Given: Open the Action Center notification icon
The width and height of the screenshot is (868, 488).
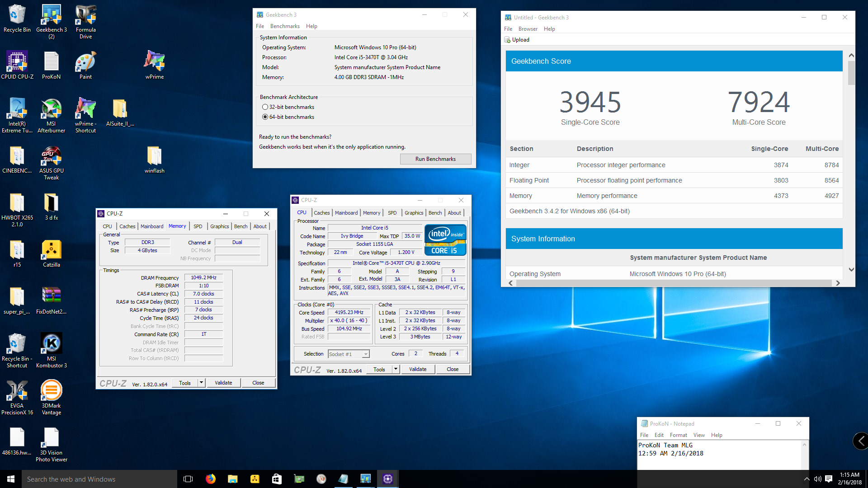Looking at the screenshot, I should coord(829,479).
